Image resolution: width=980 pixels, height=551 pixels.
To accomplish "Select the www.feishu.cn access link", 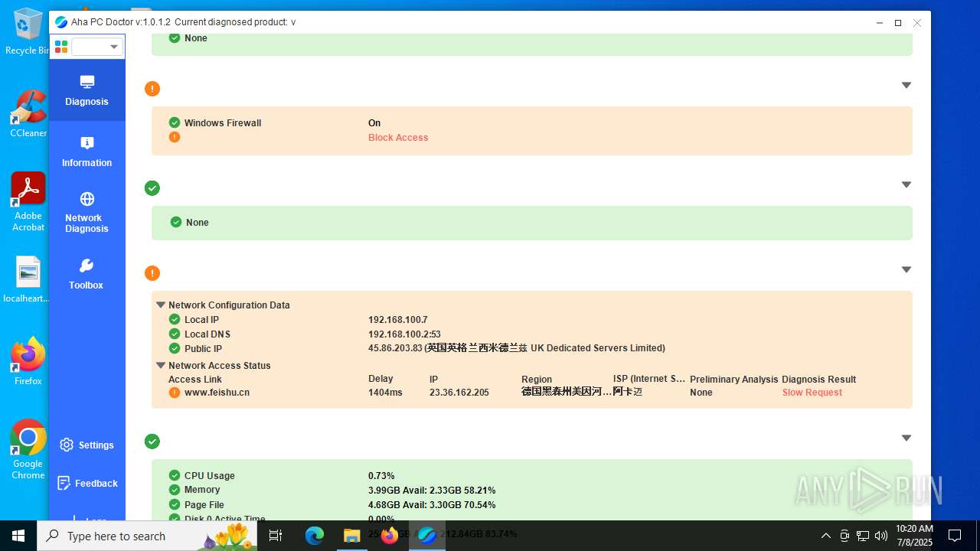I will tap(217, 393).
